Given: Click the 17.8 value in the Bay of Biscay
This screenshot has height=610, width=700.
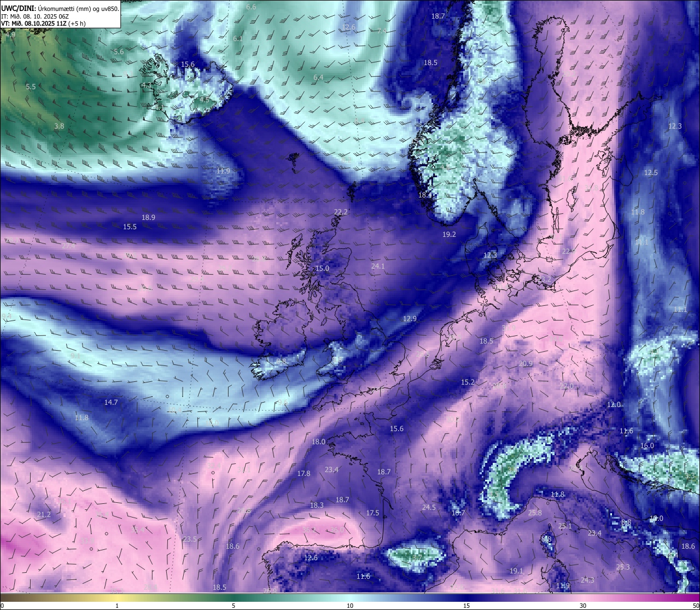Looking at the screenshot, I should [304, 473].
